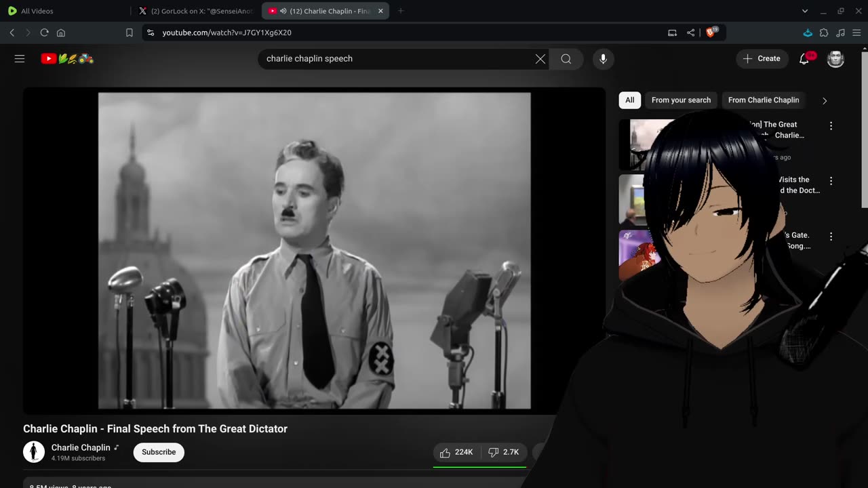Open options for 'Visits the' video
868x488 pixels.
(831, 181)
